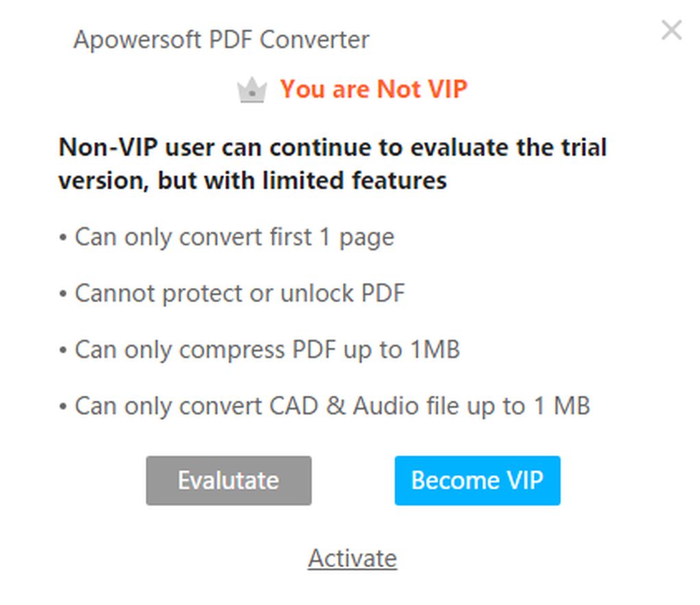Click the '1MB' text in compress line

(x=435, y=349)
